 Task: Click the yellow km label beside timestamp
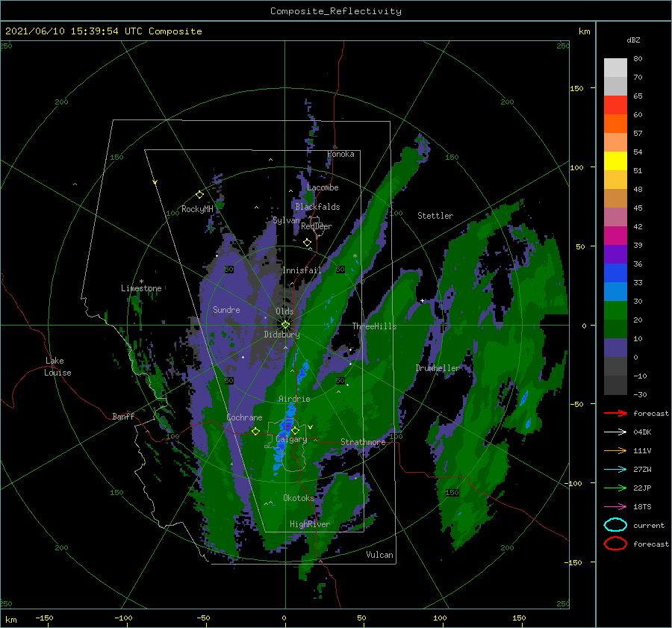(585, 31)
